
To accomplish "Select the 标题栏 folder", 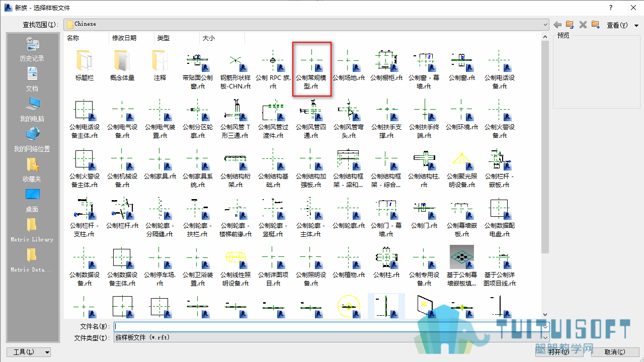I will click(x=85, y=65).
